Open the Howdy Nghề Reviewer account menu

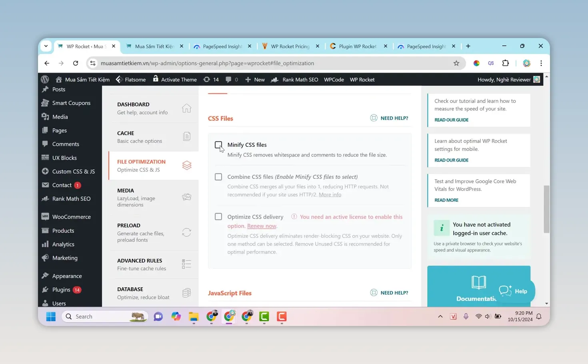pos(508,80)
